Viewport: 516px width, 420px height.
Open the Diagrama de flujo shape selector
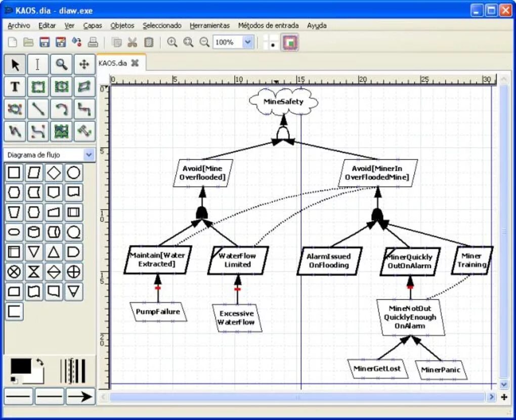coord(48,155)
